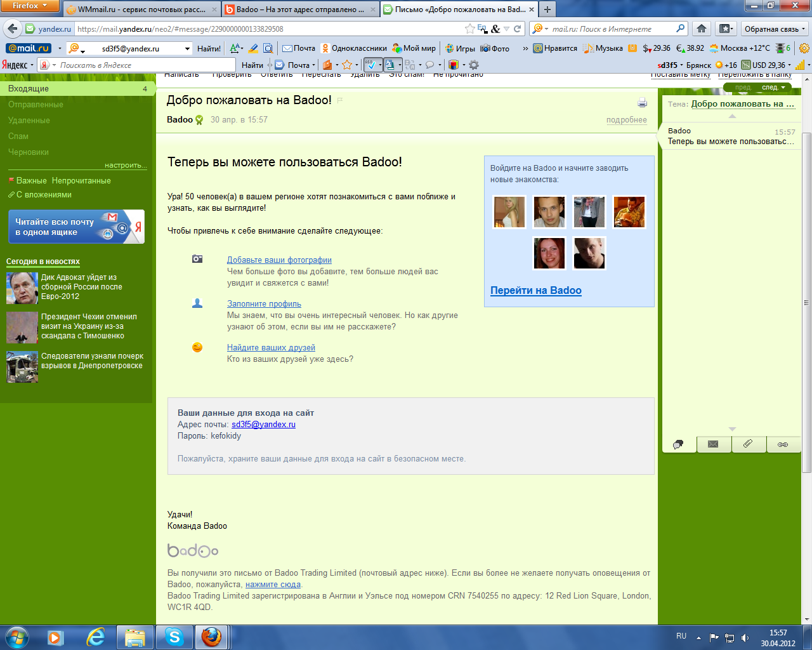Expand email details with подробнее
Viewport: 812px width, 650px height.
click(x=627, y=120)
